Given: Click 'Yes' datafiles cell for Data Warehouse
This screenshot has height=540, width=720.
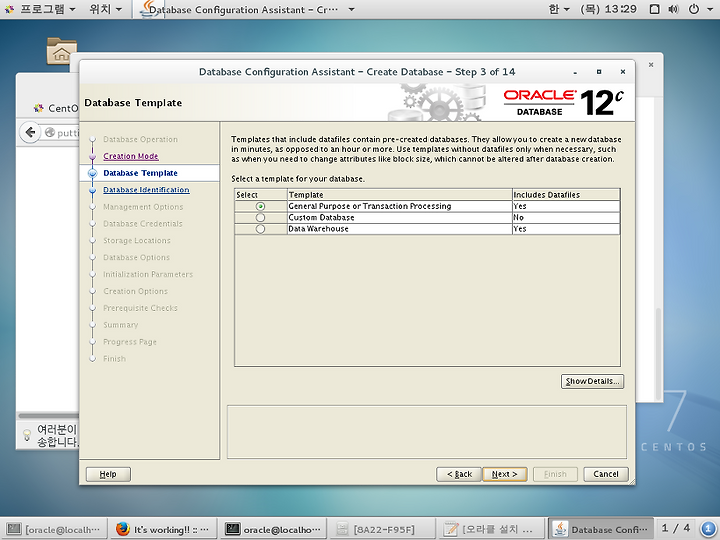Looking at the screenshot, I should click(566, 229).
